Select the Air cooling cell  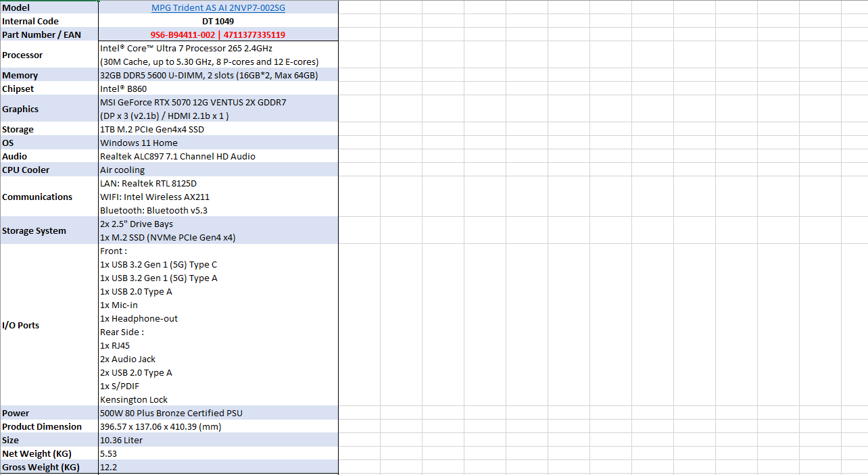(x=122, y=170)
